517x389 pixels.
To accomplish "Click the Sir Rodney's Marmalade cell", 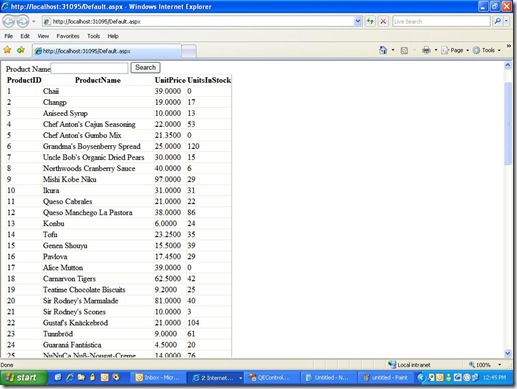I will [x=80, y=301].
